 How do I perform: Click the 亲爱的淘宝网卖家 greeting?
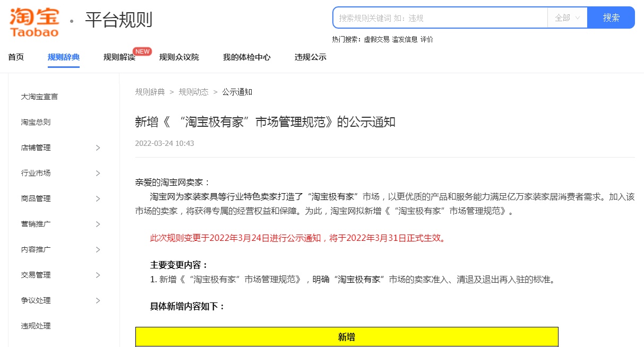[173, 183]
